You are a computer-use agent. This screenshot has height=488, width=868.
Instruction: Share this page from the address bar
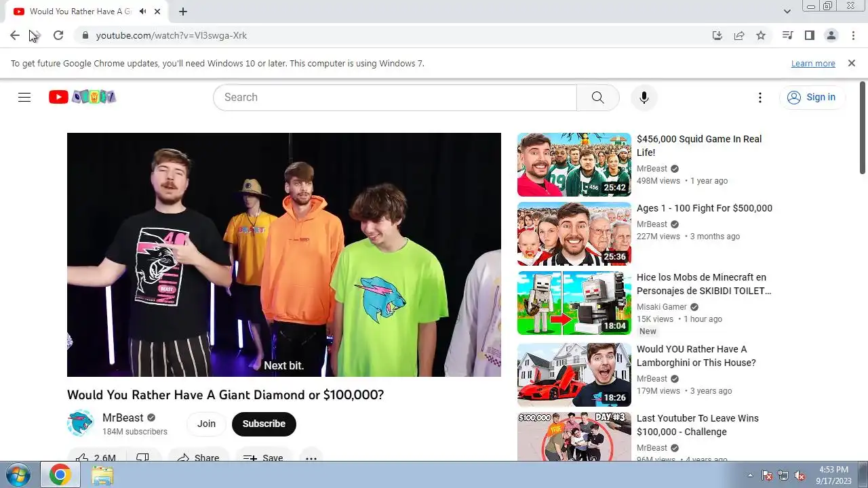pyautogui.click(x=739, y=35)
